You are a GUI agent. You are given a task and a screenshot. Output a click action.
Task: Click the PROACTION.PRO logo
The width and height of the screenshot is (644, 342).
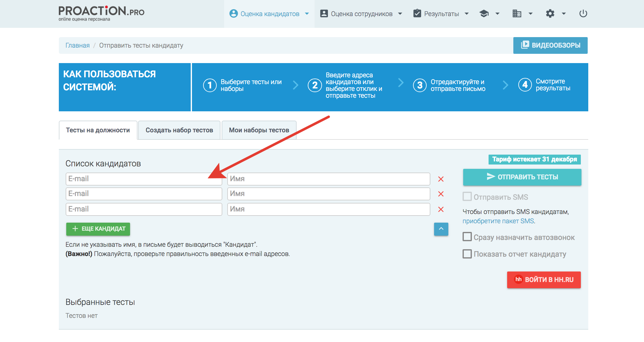pyautogui.click(x=101, y=14)
